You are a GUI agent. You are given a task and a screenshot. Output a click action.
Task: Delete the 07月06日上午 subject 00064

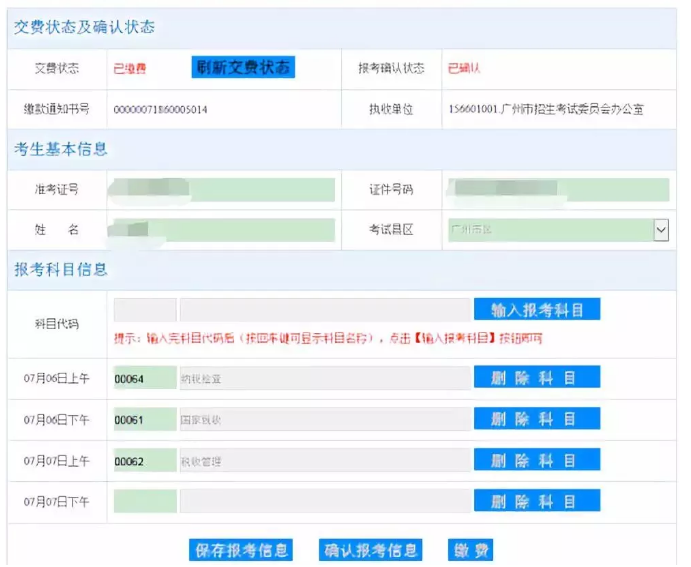coord(537,377)
